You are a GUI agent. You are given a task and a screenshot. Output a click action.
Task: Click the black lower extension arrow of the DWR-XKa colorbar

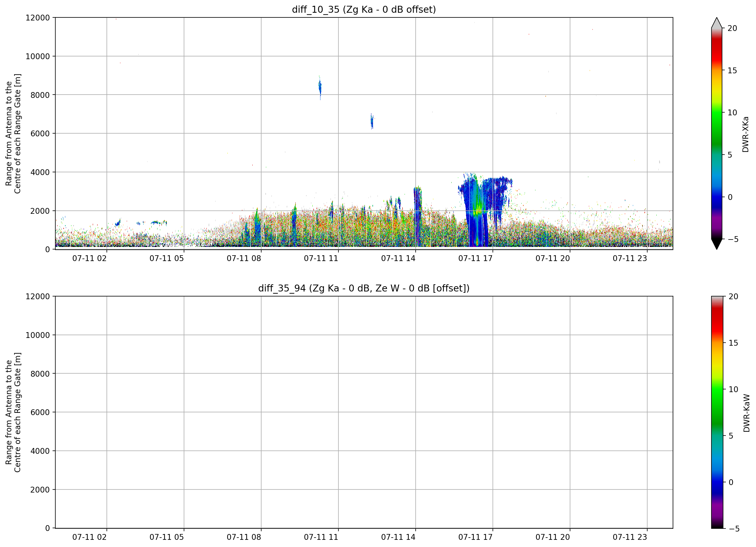[717, 244]
